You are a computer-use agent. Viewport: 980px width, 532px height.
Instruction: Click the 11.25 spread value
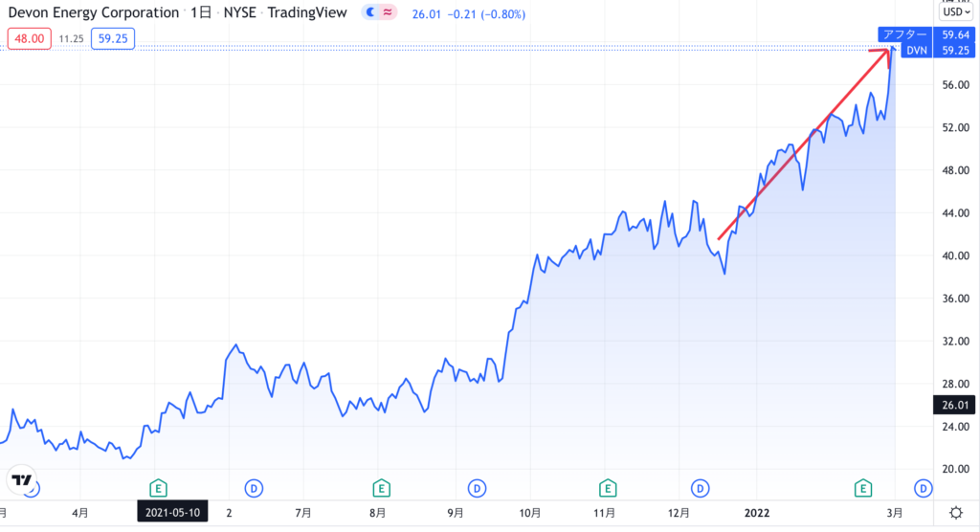tap(71, 39)
